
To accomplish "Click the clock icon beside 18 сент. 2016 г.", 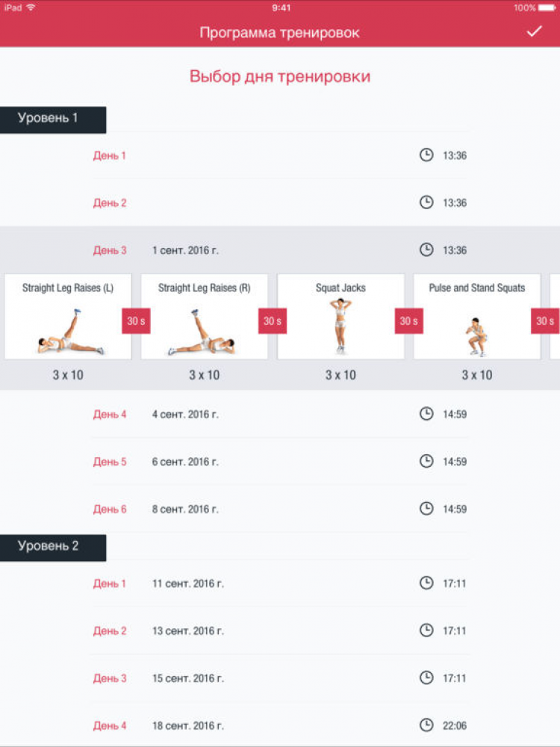I will click(x=426, y=725).
